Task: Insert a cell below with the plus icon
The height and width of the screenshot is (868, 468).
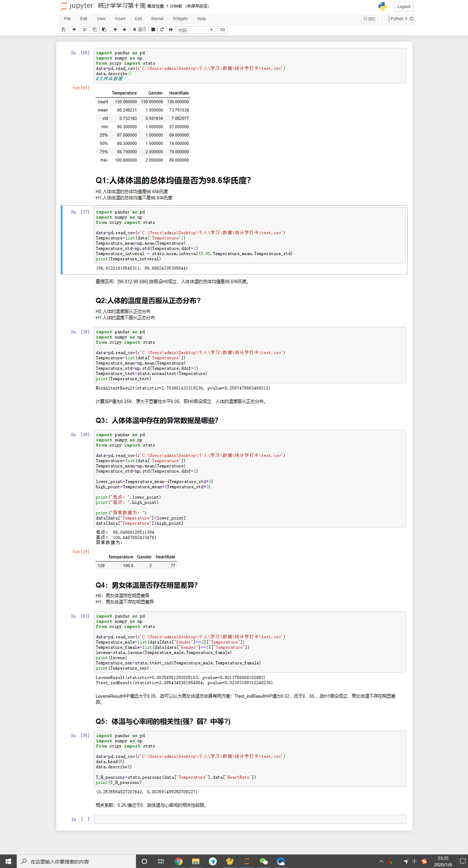Action: click(x=74, y=30)
